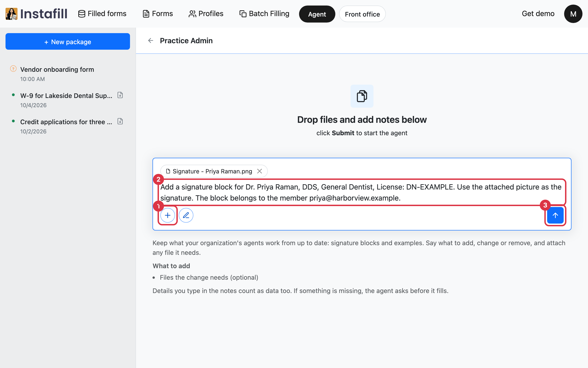Download the Credit applications file
This screenshot has height=368, width=588.
click(120, 121)
